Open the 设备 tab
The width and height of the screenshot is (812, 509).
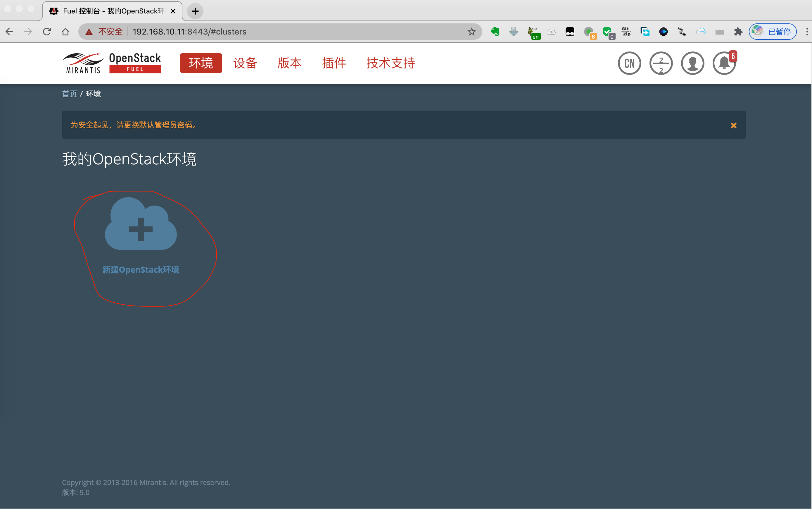coord(245,63)
